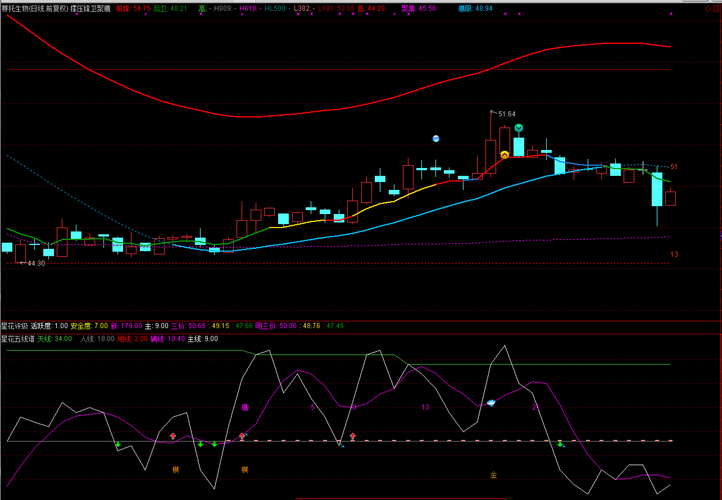This screenshot has width=722, height=500.
Task: Click the 44.30 low price label
Action: click(x=36, y=263)
